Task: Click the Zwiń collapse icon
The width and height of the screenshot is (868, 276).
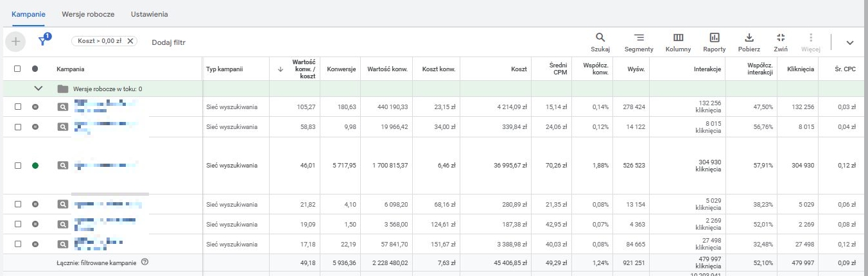Action: pos(781,38)
